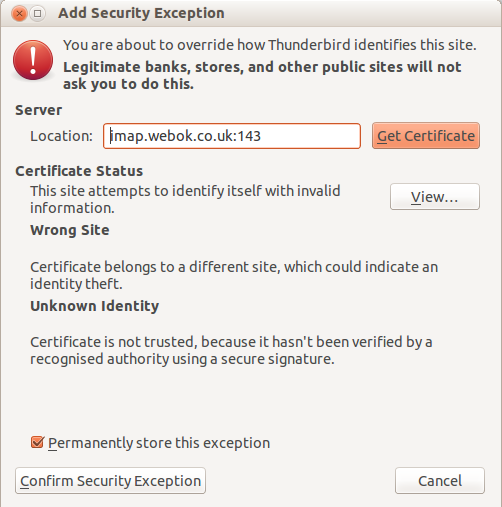Click the bold 'Legitimate banks, stores' warning text
Viewport: 502px width, 507px height.
click(x=262, y=75)
